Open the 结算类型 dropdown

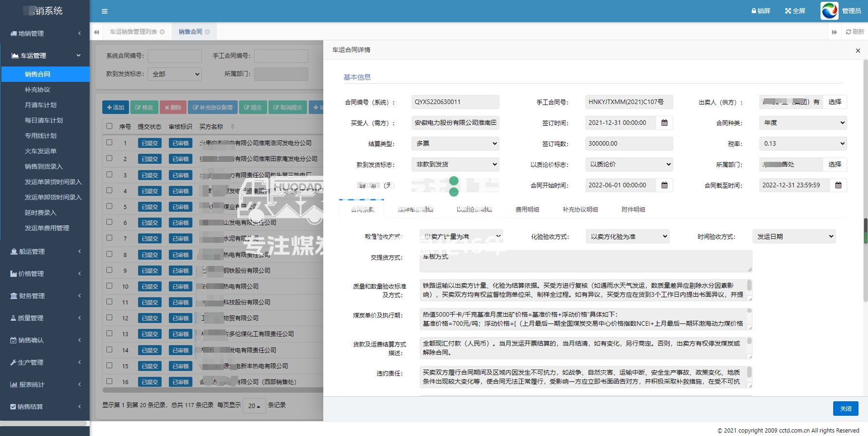click(x=455, y=144)
